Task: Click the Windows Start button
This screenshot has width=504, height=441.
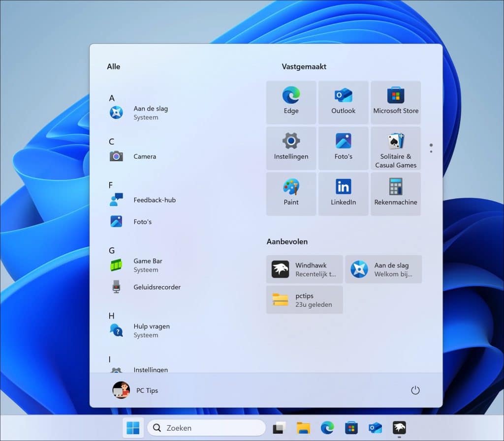Action: tap(133, 428)
